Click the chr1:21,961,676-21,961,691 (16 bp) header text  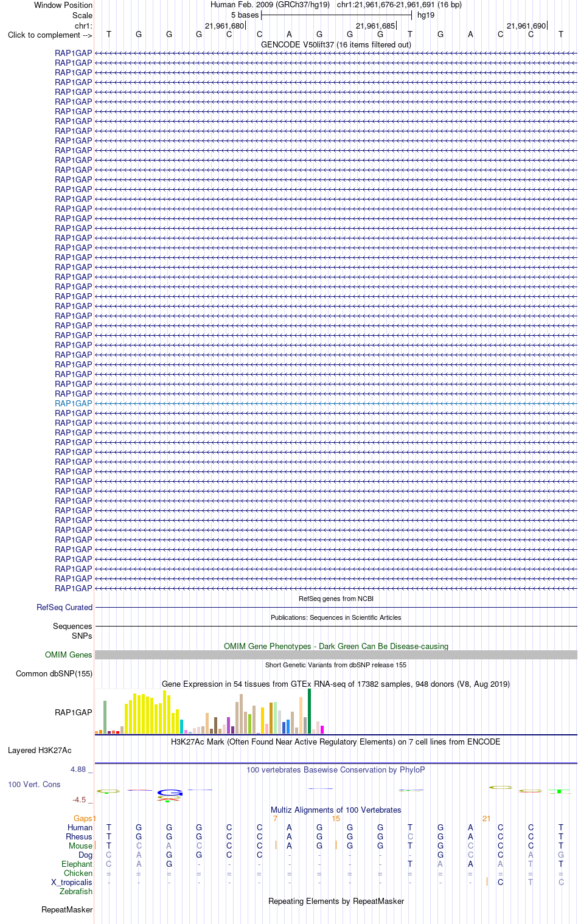click(399, 5)
